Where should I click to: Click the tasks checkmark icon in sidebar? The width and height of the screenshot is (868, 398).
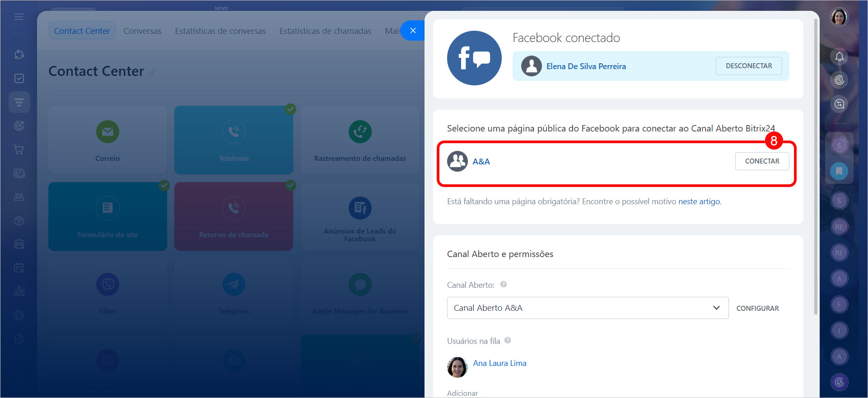click(19, 78)
